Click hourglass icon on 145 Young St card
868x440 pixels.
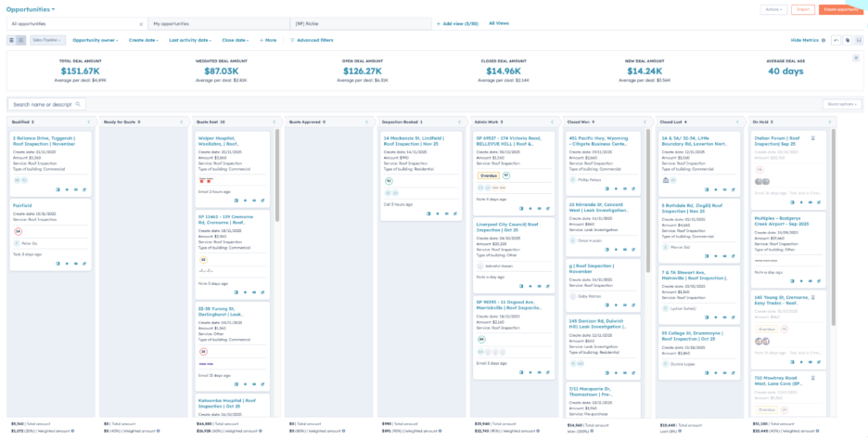point(812,296)
